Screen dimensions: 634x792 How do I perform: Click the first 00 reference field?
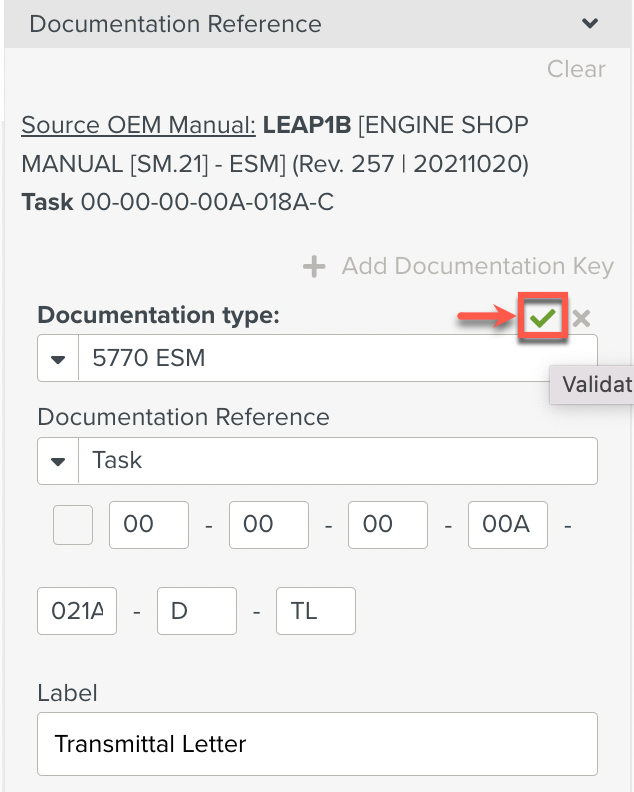[x=148, y=525]
